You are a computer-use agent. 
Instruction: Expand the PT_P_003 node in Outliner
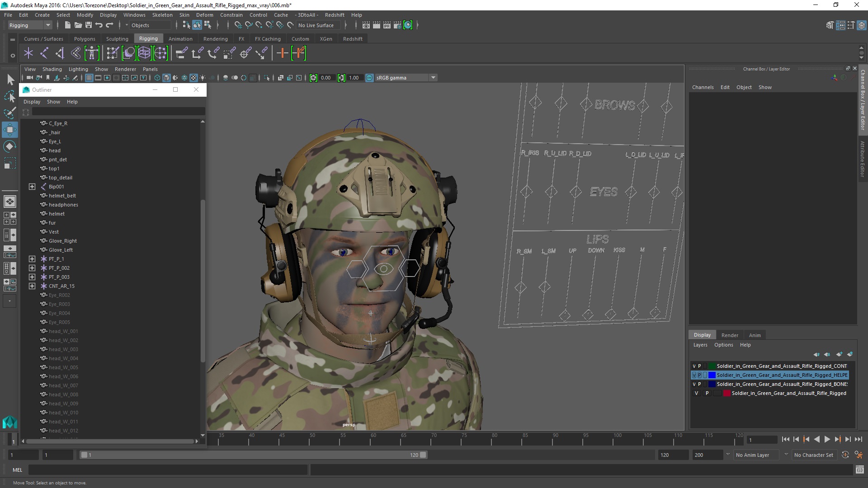pos(32,277)
